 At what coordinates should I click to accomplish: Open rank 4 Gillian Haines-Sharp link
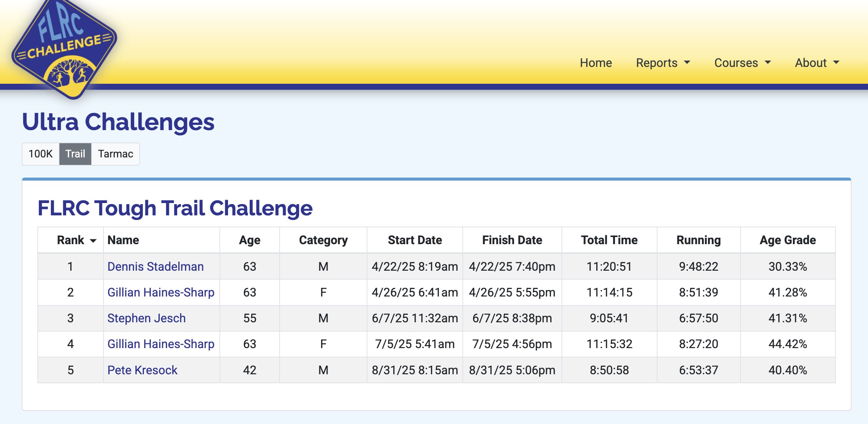click(161, 344)
